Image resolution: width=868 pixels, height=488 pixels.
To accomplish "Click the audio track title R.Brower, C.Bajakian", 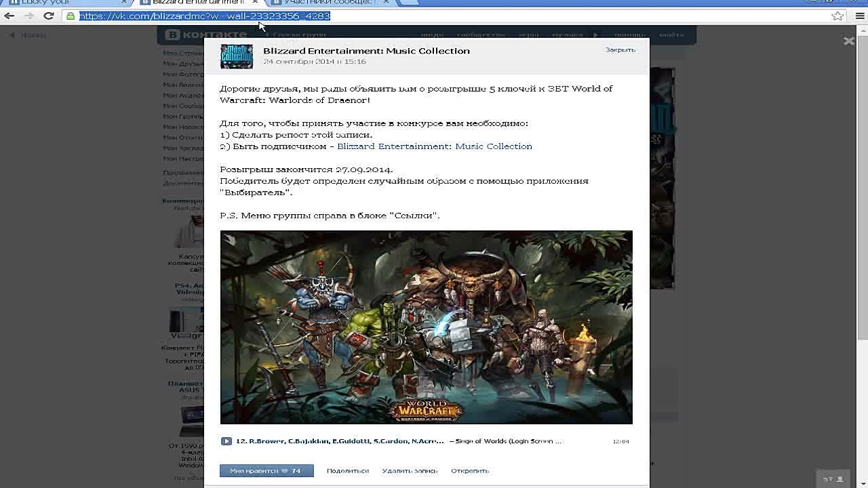I will tap(341, 441).
